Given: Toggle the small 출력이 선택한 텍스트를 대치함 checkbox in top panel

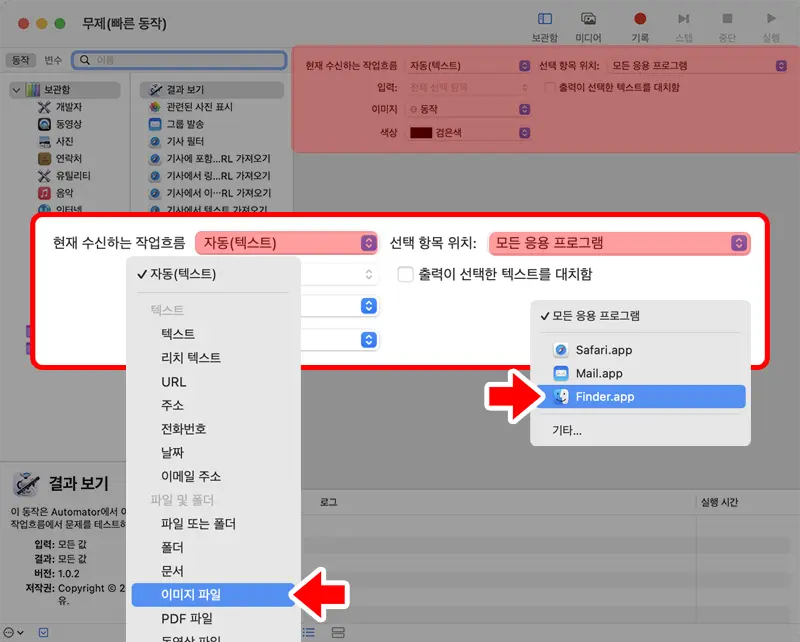Looking at the screenshot, I should pyautogui.click(x=549, y=87).
